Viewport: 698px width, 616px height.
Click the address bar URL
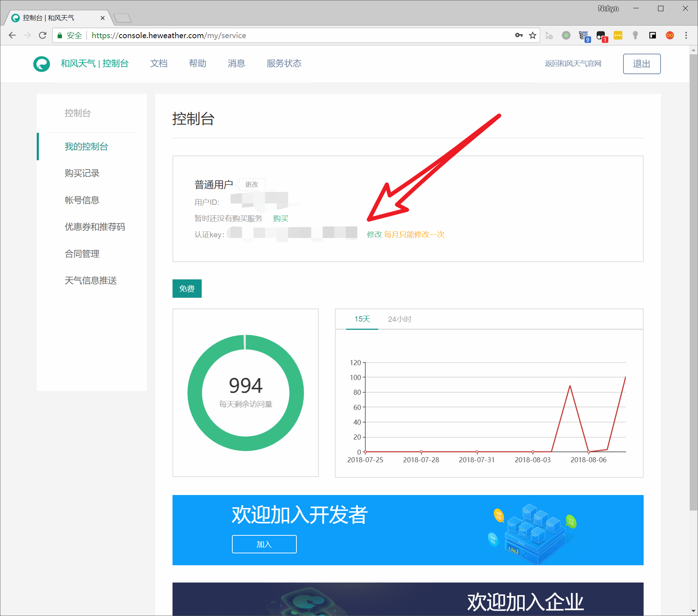[169, 35]
